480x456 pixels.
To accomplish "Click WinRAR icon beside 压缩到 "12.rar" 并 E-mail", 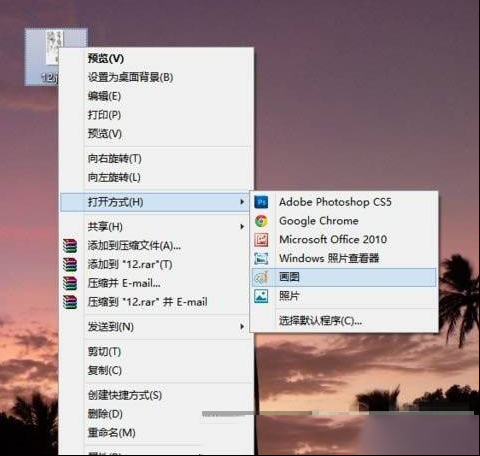I will (70, 302).
